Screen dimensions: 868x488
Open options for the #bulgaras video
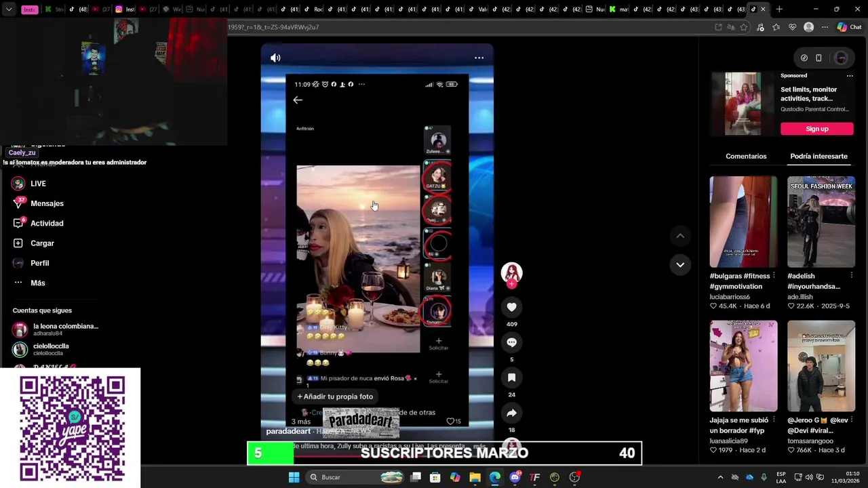point(774,276)
